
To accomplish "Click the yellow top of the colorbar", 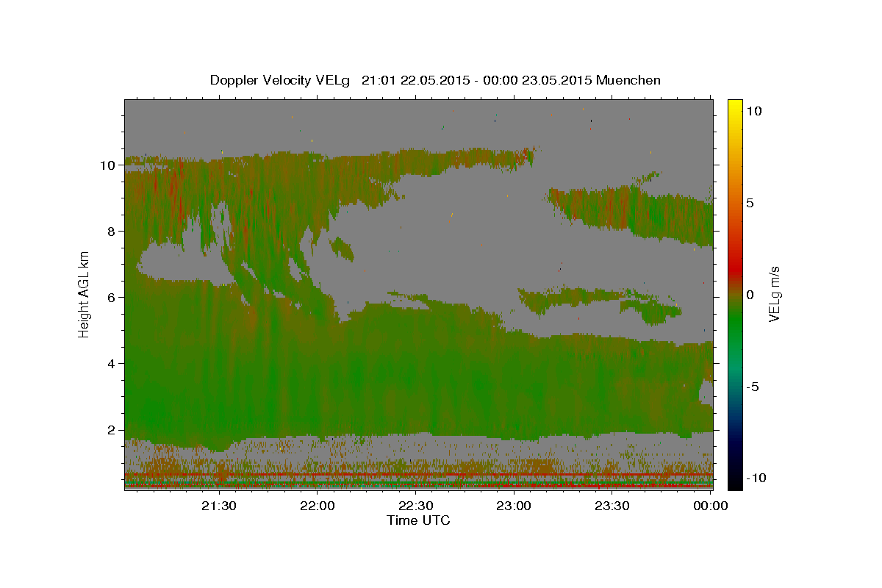I will (735, 105).
